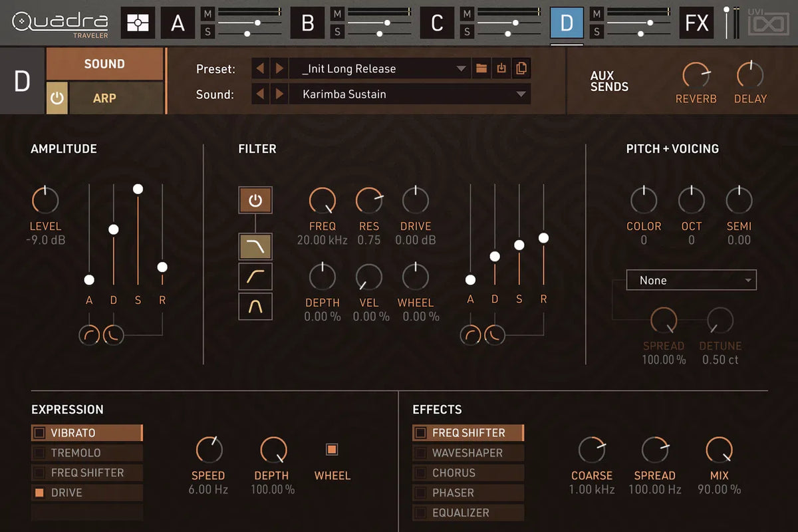Switch to layer B tab
This screenshot has height=532, width=798.
(x=307, y=23)
